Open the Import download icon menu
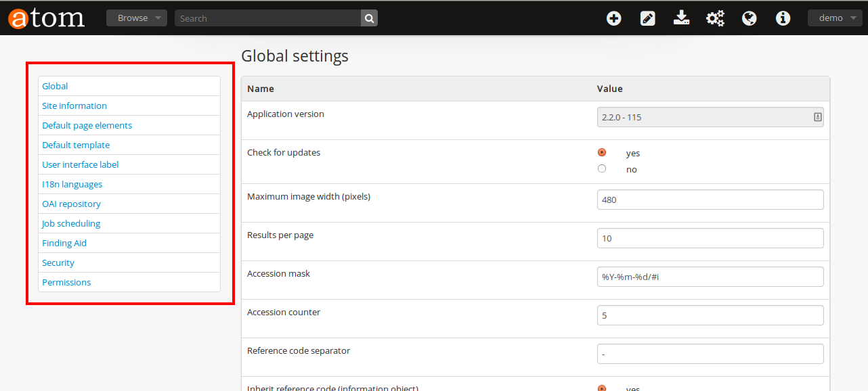The width and height of the screenshot is (868, 391). pyautogui.click(x=681, y=18)
